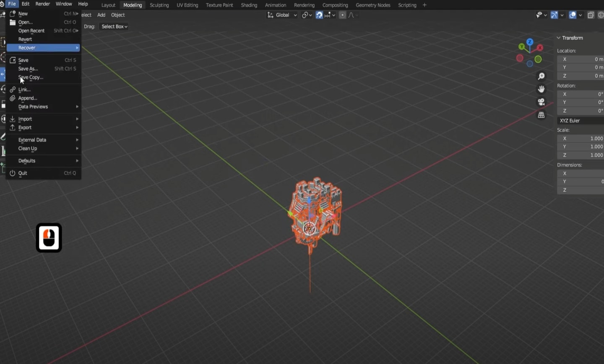Click the green Y axis on the gizmo
Image resolution: width=604 pixels, height=364 pixels.
click(x=522, y=47)
